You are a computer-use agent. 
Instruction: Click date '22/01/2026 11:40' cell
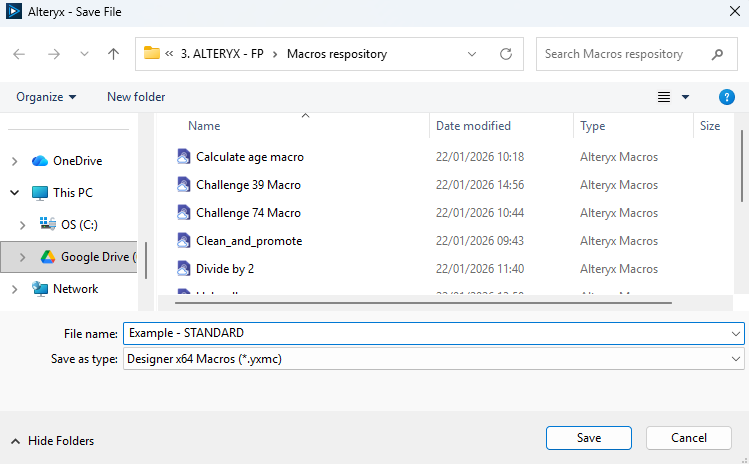coord(480,269)
